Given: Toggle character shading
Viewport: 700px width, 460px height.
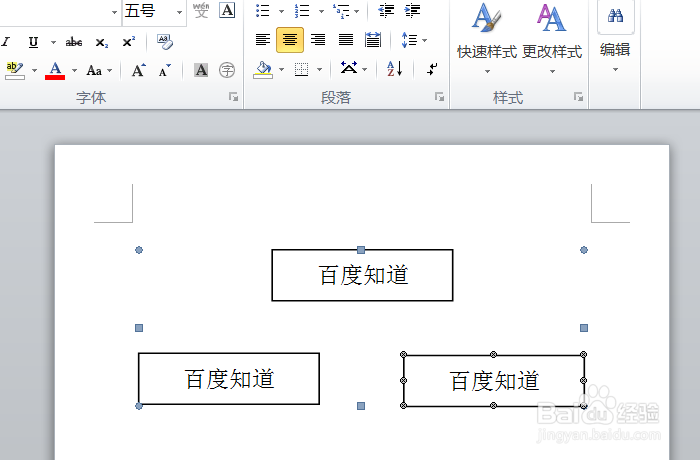Looking at the screenshot, I should pos(201,70).
